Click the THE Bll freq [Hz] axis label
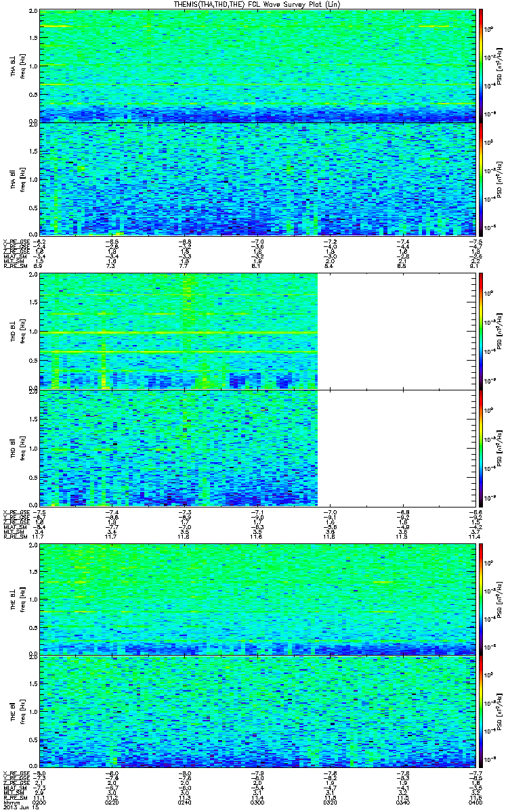508x812 pixels. click(22, 710)
